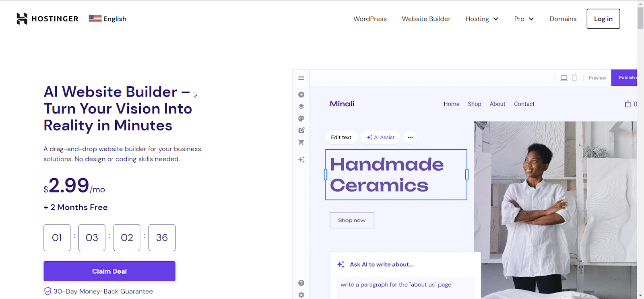This screenshot has width=644, height=299.
Task: Click the Publish button
Action: tap(624, 78)
